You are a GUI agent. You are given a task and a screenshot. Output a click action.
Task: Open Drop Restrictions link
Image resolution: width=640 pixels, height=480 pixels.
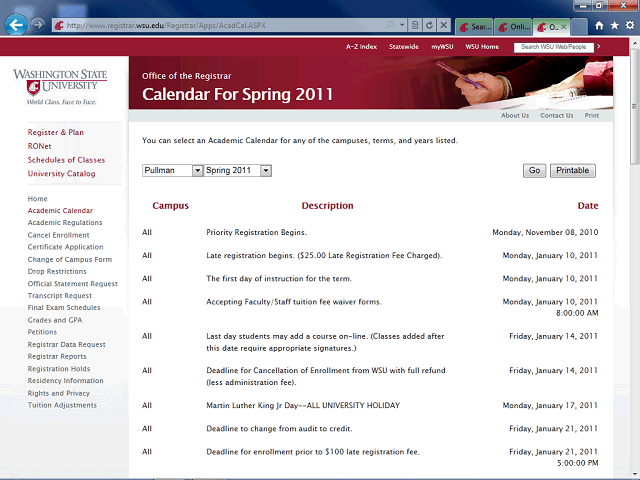[57, 271]
